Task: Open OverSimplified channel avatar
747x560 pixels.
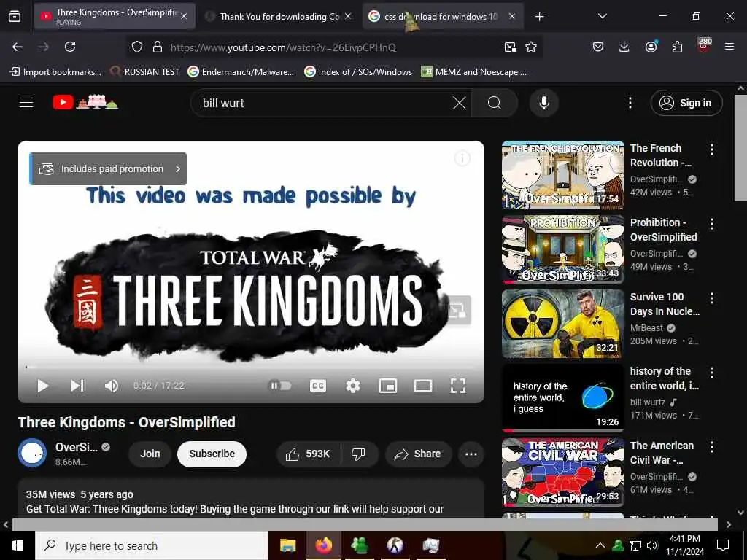Action: coord(32,453)
